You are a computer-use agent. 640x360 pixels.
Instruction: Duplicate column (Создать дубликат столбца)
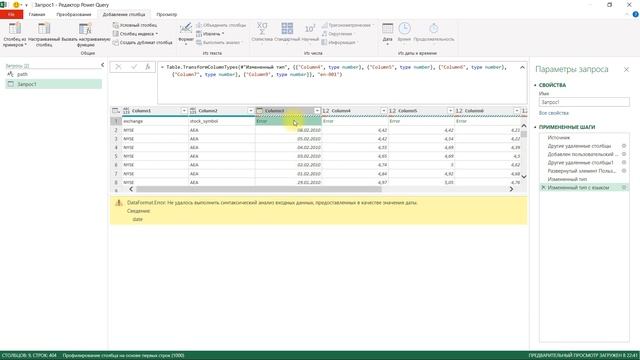(142, 42)
